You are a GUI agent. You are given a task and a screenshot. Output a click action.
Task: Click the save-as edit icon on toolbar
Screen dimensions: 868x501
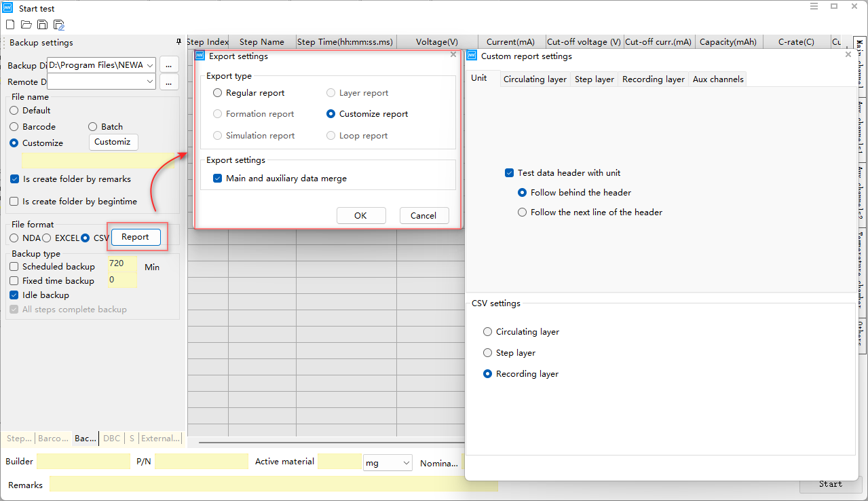(58, 24)
